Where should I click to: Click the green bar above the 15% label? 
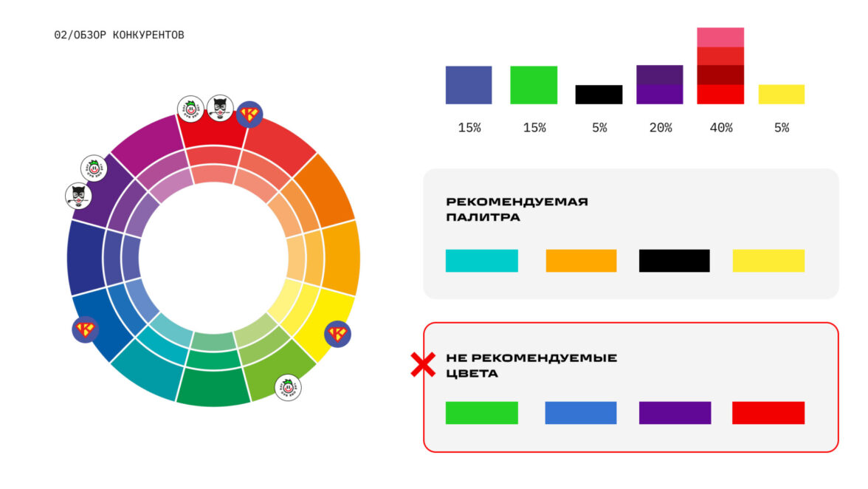pyautogui.click(x=534, y=85)
